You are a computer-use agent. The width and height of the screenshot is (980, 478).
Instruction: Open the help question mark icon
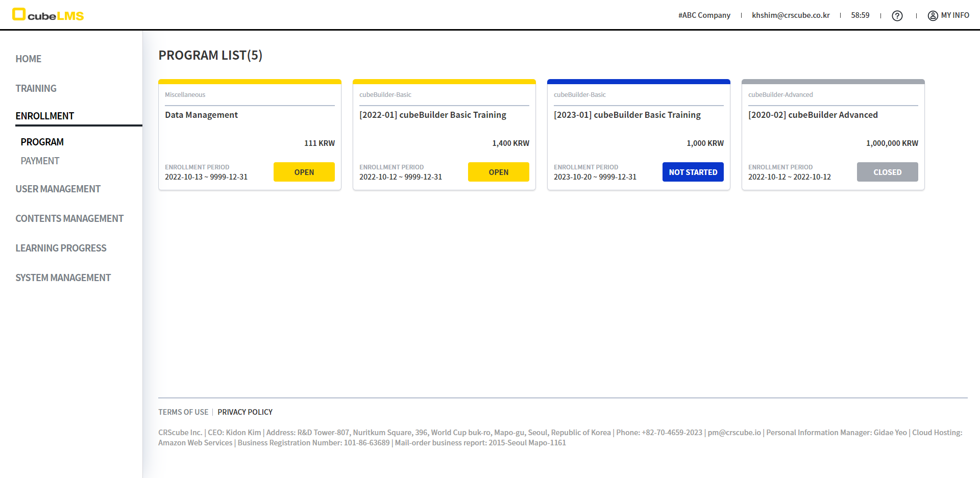pyautogui.click(x=897, y=16)
